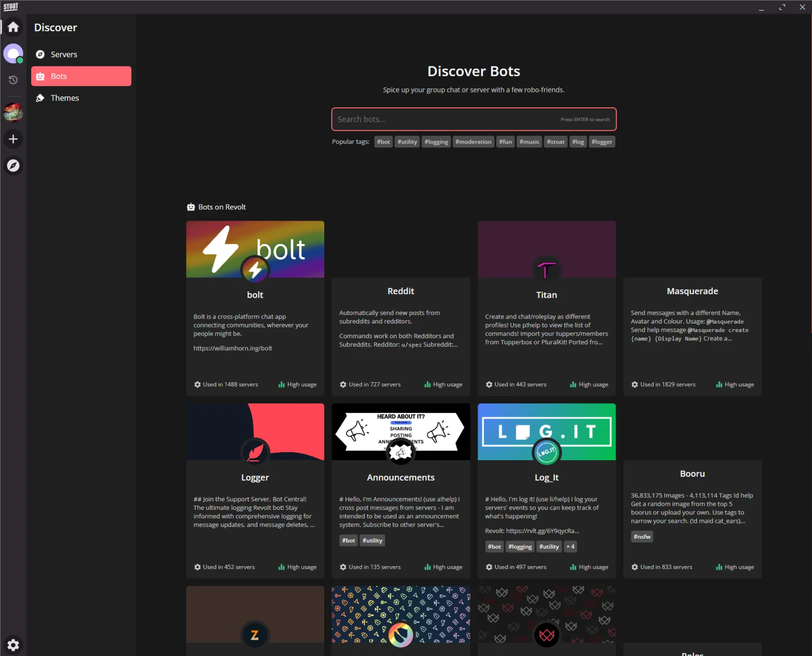Filter bots by the #moderation tag
The height and width of the screenshot is (656, 812).
473,141
